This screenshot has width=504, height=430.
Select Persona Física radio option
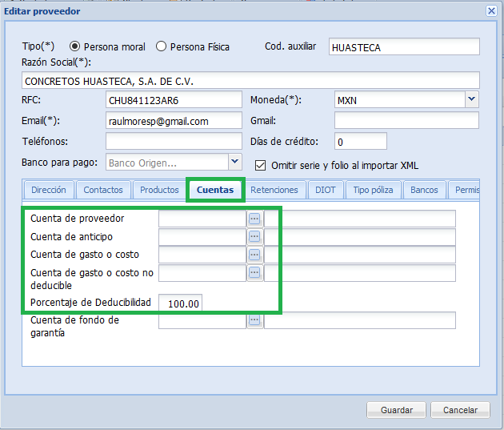coord(161,46)
